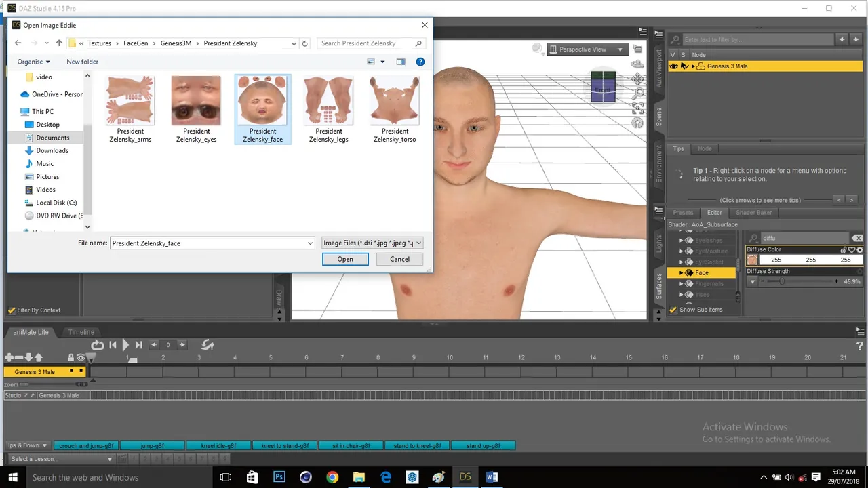Image resolution: width=868 pixels, height=488 pixels.
Task: Show the next tip arrow
Action: (853, 200)
